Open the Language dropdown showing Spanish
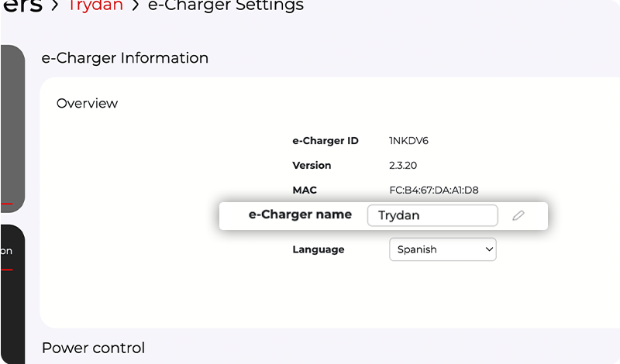620x364 pixels. pos(442,249)
